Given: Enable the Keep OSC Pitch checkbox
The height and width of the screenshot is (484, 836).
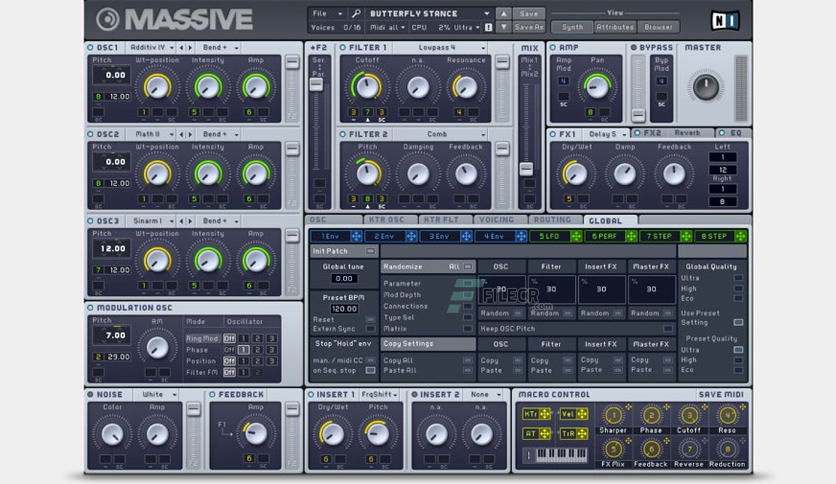Looking at the screenshot, I should (667, 329).
